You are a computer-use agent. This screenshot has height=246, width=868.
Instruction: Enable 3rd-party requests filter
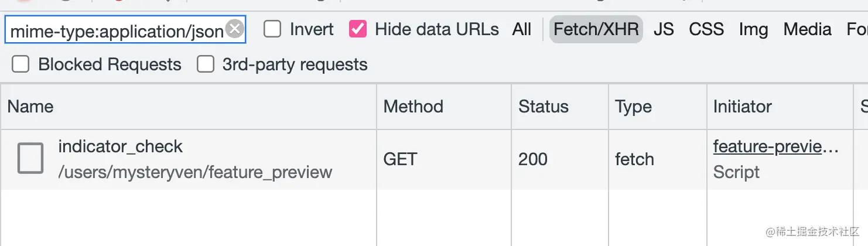(206, 64)
